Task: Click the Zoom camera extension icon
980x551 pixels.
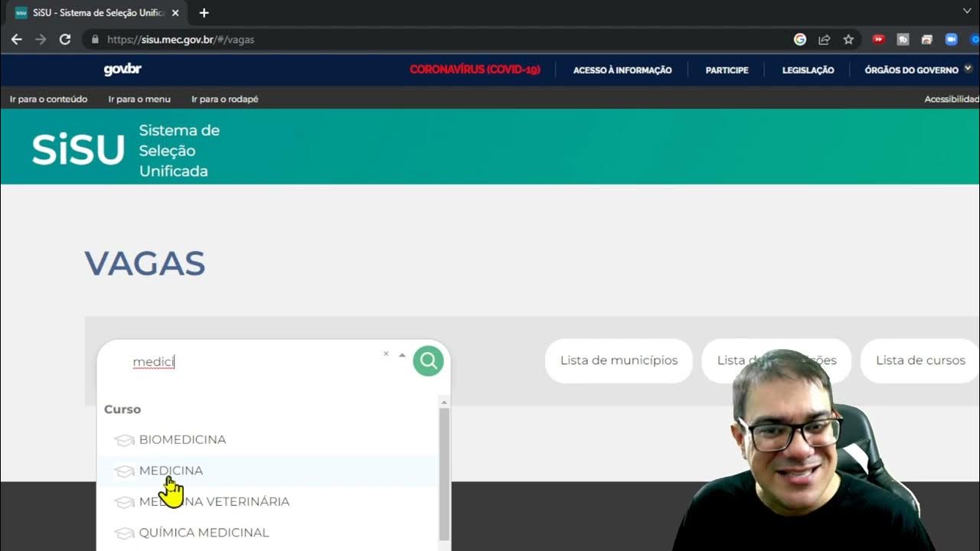Action: point(952,39)
